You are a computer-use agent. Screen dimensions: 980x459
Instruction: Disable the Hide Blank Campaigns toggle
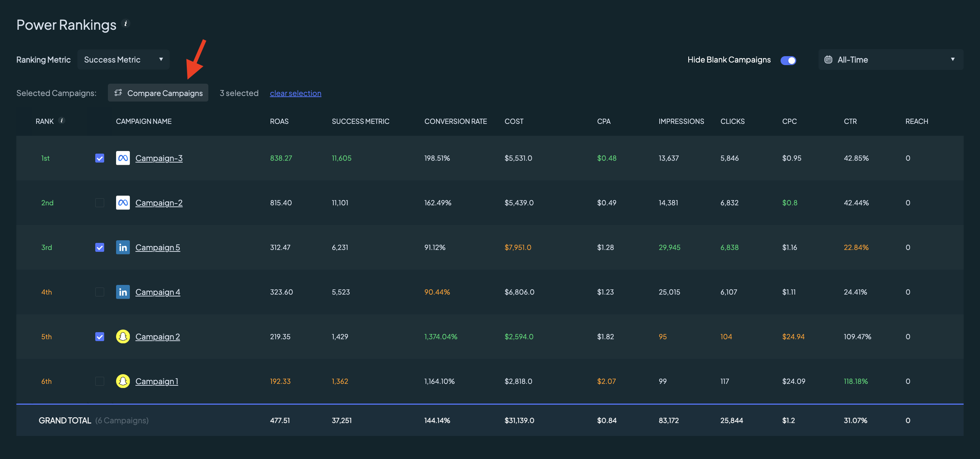[x=788, y=60]
